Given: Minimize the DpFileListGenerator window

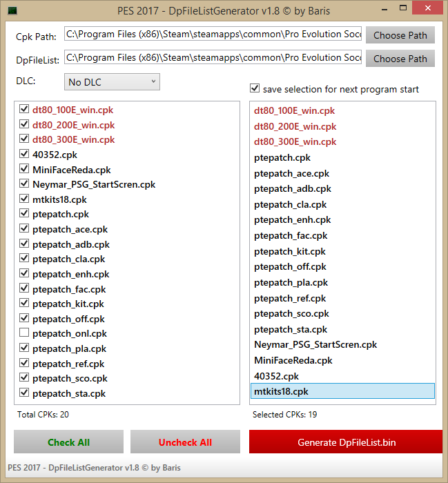Looking at the screenshot, I should [384, 10].
